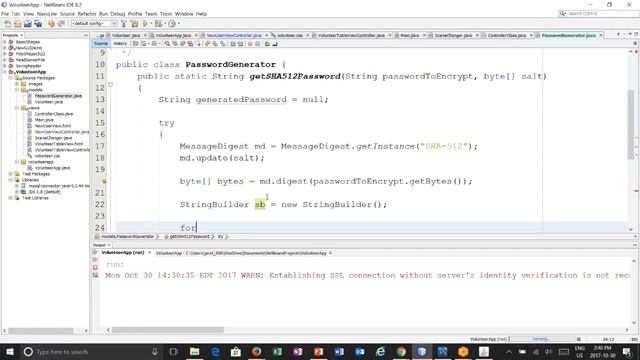
Task: Switch to the Main.java editor tab
Action: 409,36
